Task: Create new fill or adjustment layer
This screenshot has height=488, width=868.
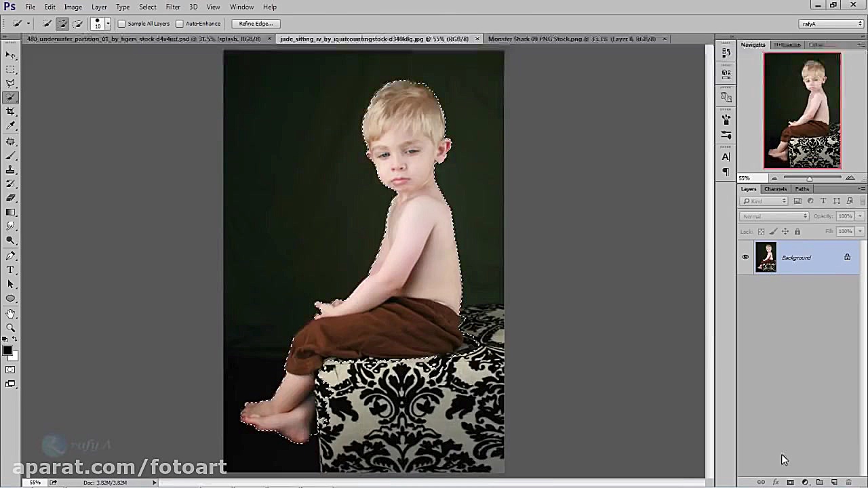Action: (805, 483)
